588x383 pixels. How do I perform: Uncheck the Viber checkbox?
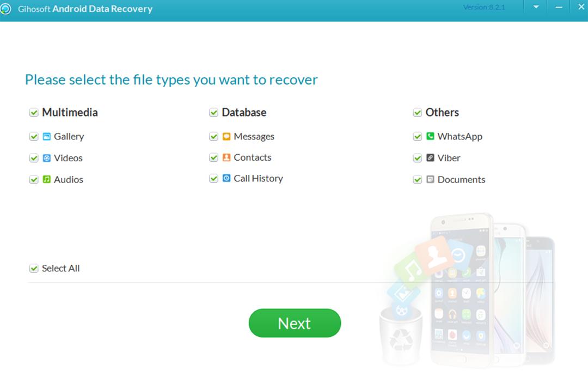coord(418,158)
